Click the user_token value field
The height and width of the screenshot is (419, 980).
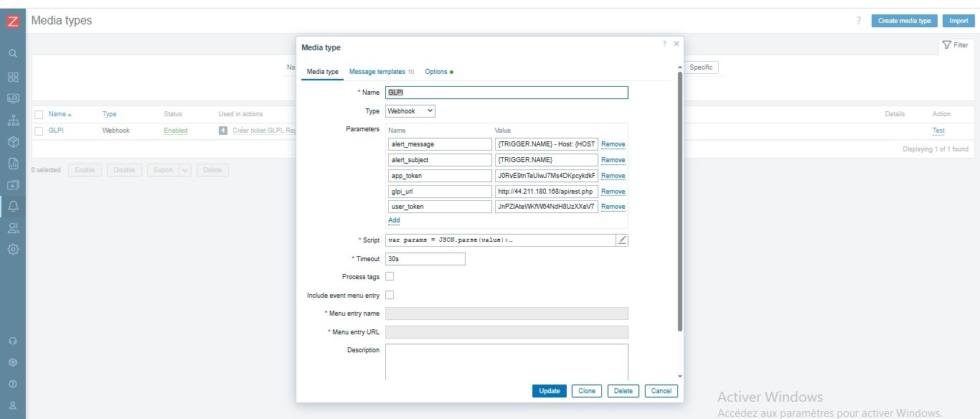point(547,207)
